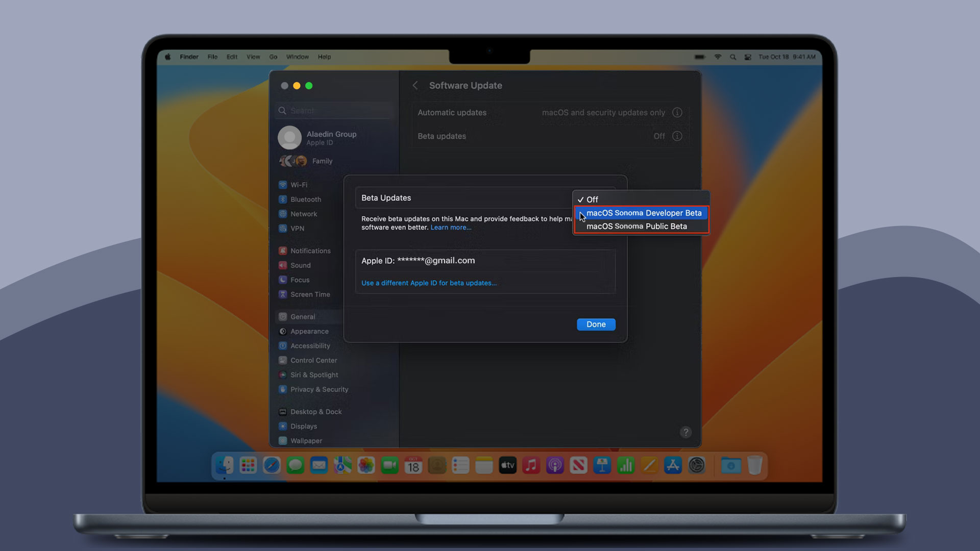The width and height of the screenshot is (980, 551).
Task: Launch Pages from the Dock
Action: [x=649, y=465]
